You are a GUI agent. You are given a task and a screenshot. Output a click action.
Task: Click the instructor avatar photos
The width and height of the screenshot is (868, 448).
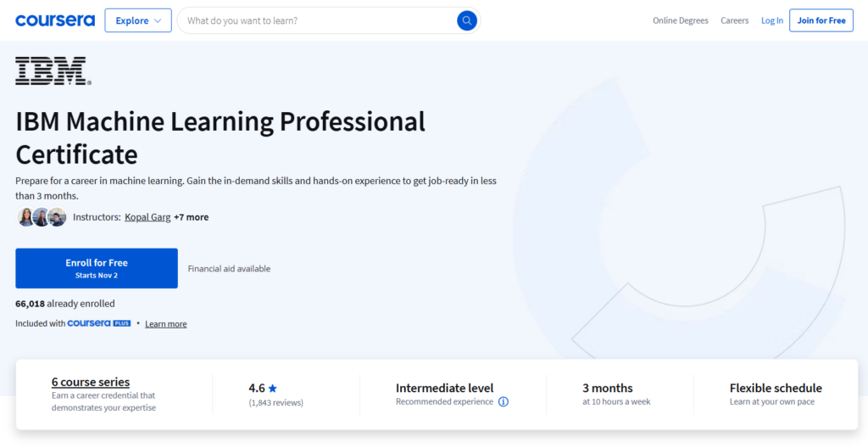tap(42, 217)
